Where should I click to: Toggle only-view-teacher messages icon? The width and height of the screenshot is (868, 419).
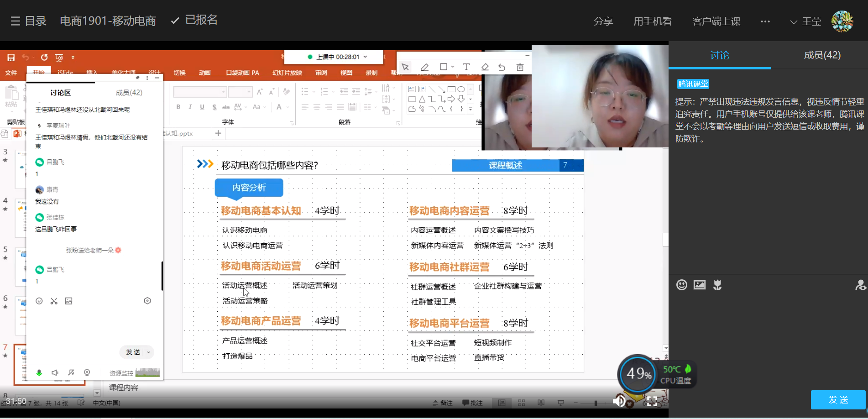coord(860,285)
